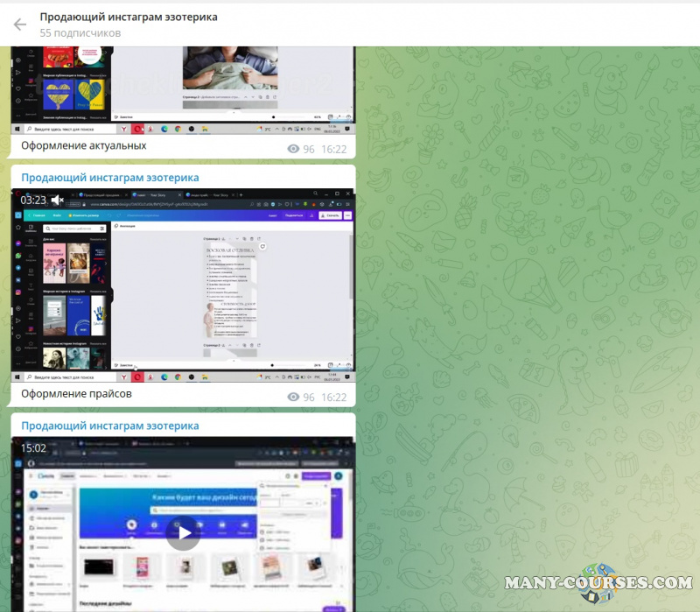Click the 03:23 duration badge on video
The width and height of the screenshot is (700, 612).
[34, 200]
